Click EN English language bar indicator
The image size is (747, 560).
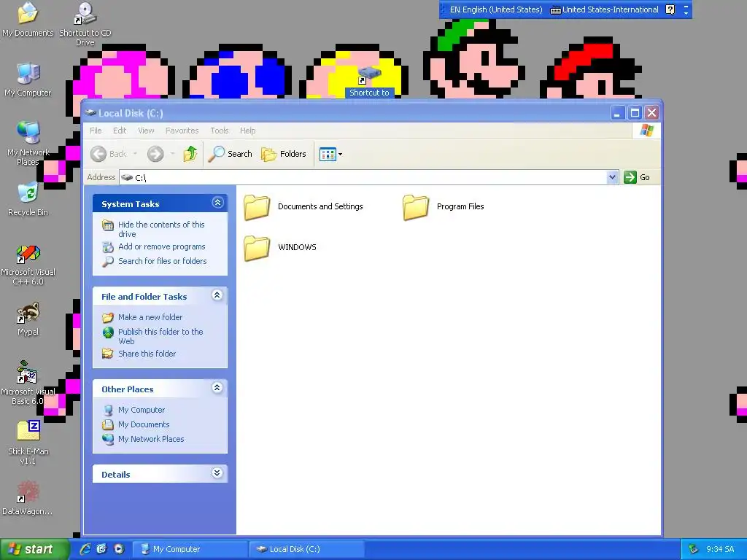tap(496, 9)
